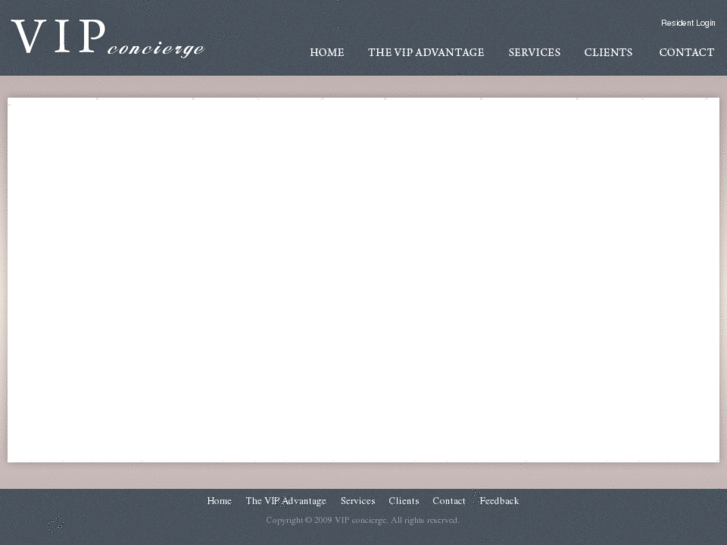Open CLIENTS in the top navigation
The width and height of the screenshot is (727, 545).
point(608,52)
